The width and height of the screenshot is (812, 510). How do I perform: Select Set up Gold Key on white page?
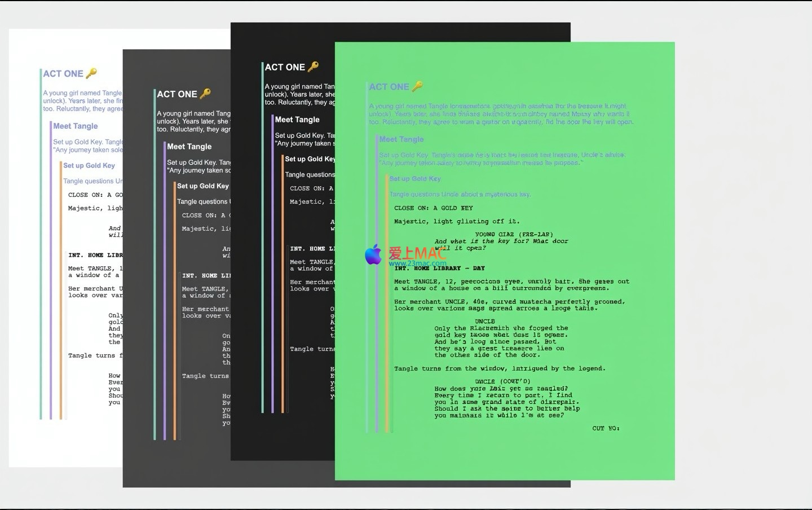click(x=89, y=165)
